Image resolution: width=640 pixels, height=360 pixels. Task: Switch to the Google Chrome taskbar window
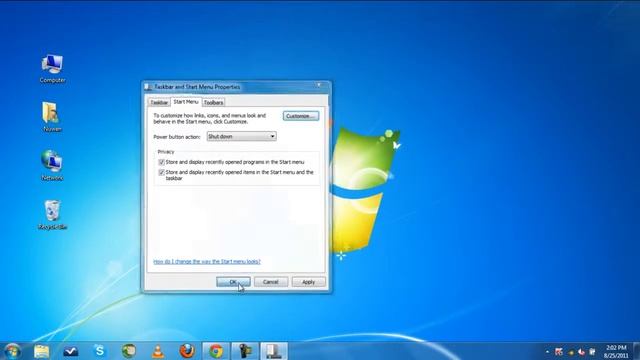(x=216, y=351)
